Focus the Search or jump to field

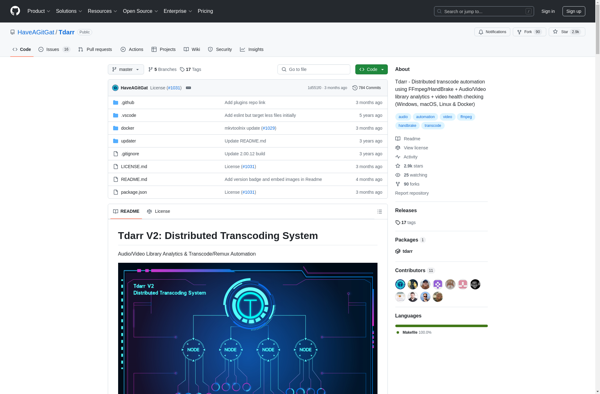pyautogui.click(x=484, y=11)
